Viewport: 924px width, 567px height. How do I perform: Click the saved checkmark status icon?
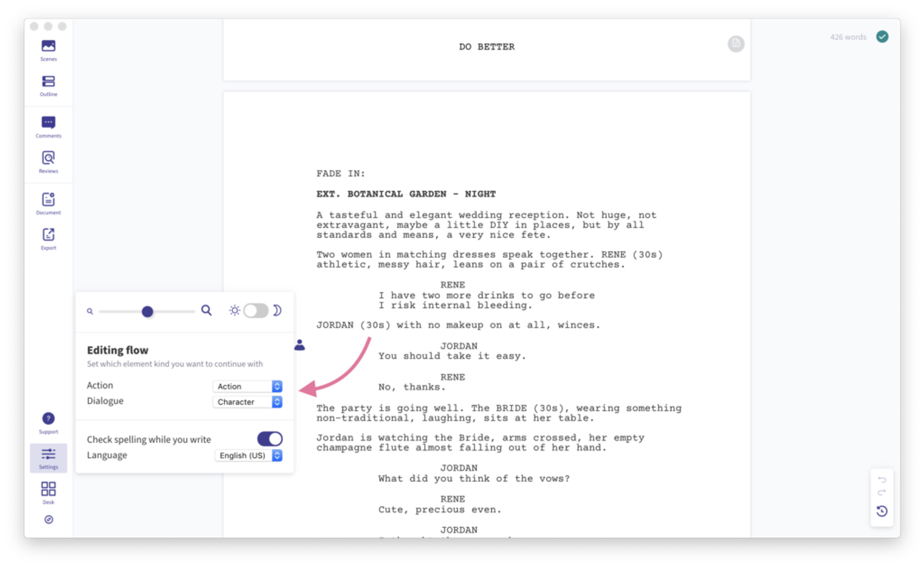tap(882, 37)
